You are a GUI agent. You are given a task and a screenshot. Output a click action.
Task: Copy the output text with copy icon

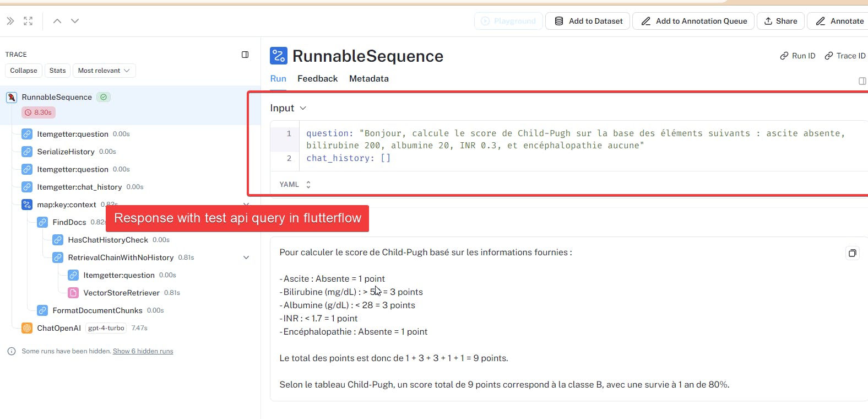pyautogui.click(x=852, y=253)
